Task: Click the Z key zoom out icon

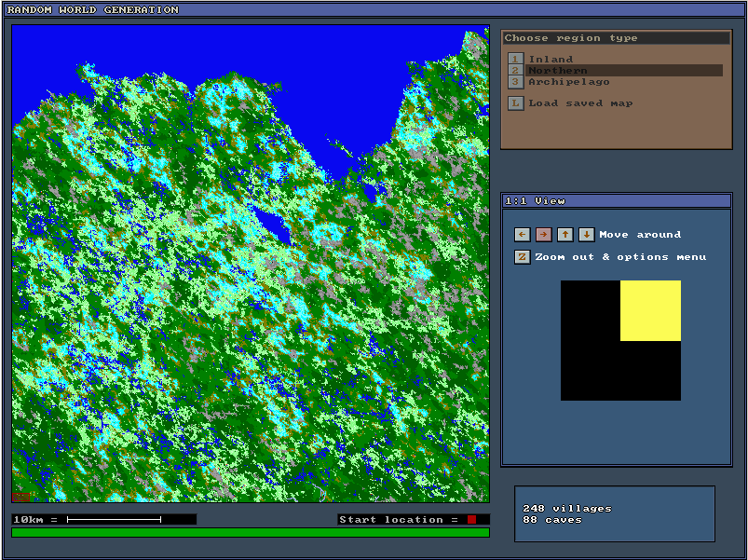Action: click(x=523, y=257)
